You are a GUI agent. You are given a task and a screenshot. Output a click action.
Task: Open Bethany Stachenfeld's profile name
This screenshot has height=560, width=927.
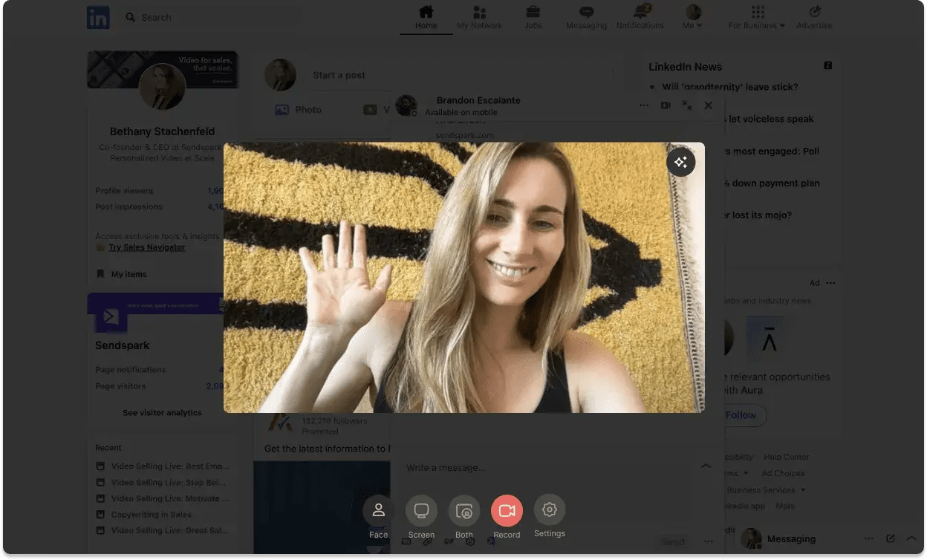(162, 131)
